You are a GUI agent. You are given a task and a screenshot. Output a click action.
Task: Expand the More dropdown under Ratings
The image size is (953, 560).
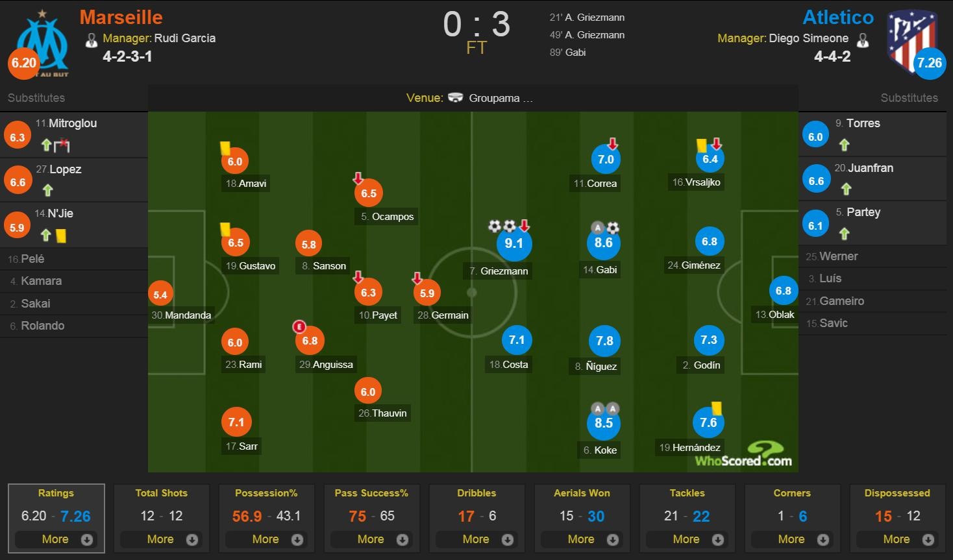[x=56, y=539]
